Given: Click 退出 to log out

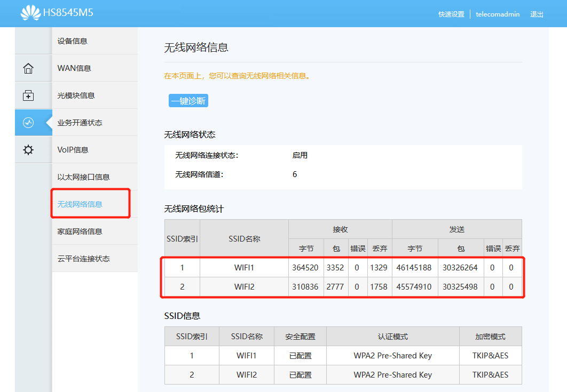Looking at the screenshot, I should (x=537, y=14).
